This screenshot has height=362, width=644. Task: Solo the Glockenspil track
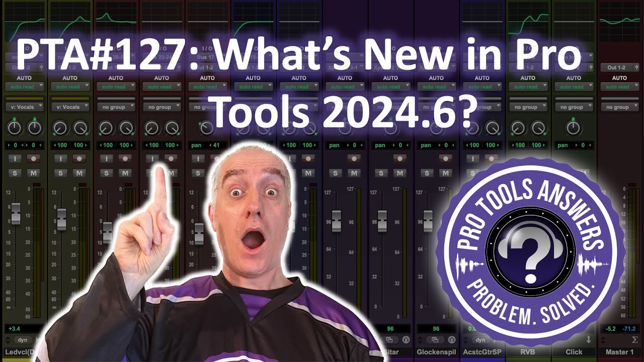pos(427,173)
